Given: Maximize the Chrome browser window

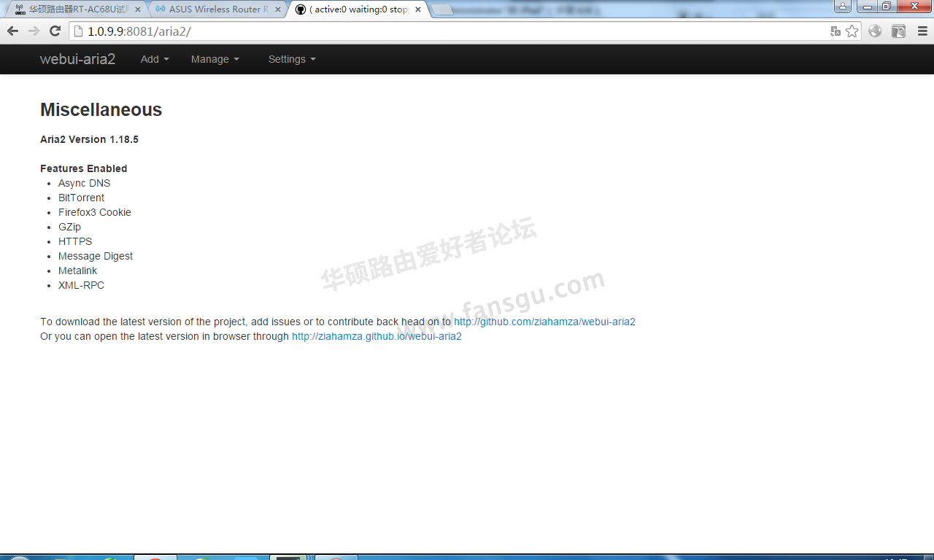Looking at the screenshot, I should pyautogui.click(x=886, y=6).
